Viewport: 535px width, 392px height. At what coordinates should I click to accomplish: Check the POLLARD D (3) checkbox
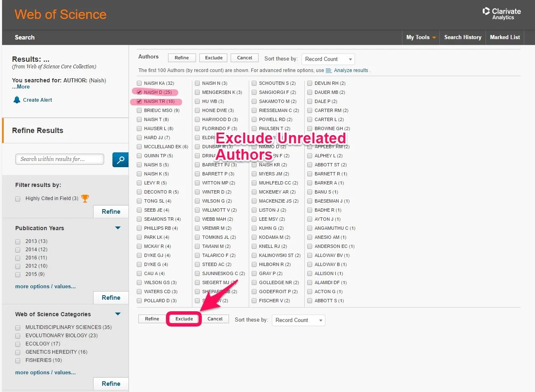(x=139, y=301)
